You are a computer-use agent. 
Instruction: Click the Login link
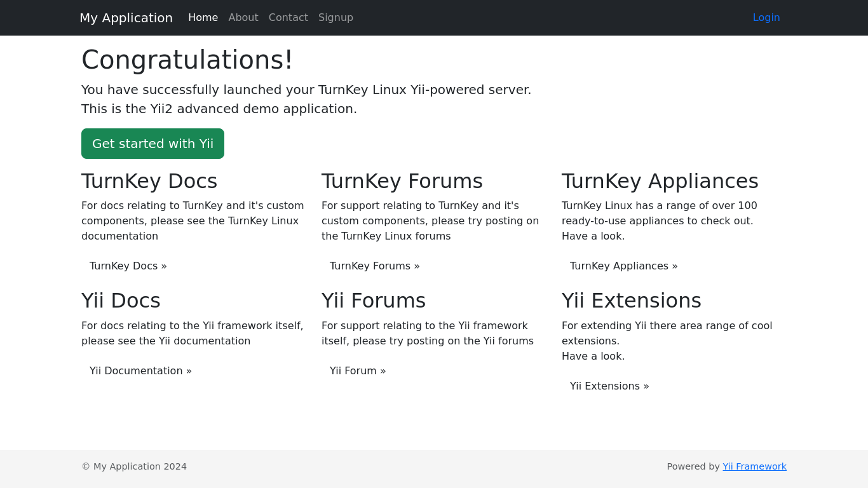click(766, 18)
